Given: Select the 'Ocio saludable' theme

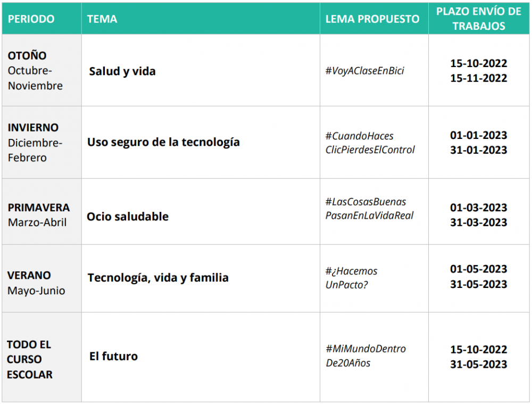Looking at the screenshot, I should click(x=128, y=217).
